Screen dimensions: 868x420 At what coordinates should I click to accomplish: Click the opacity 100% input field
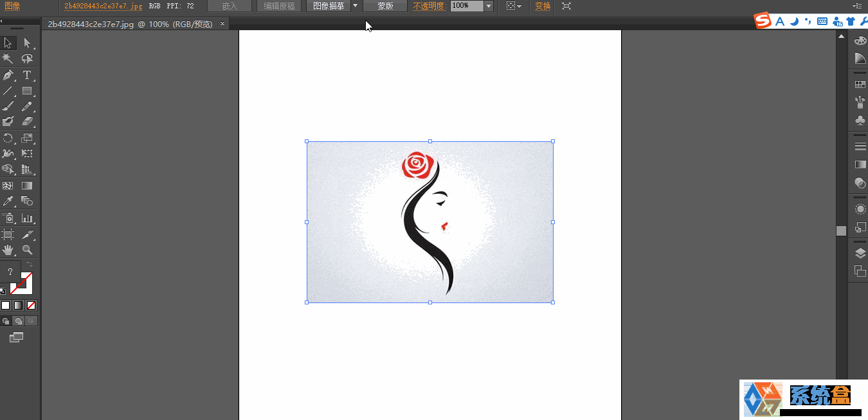466,6
